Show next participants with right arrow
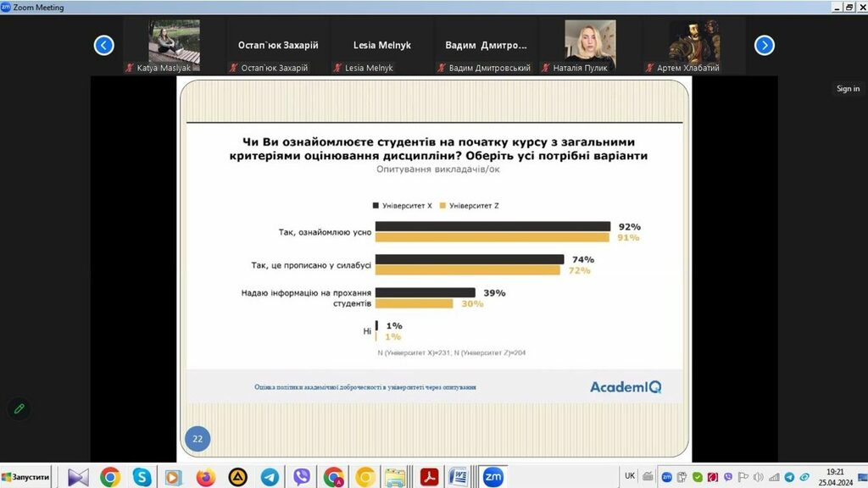Screen dimensions: 868x488 [x=764, y=46]
